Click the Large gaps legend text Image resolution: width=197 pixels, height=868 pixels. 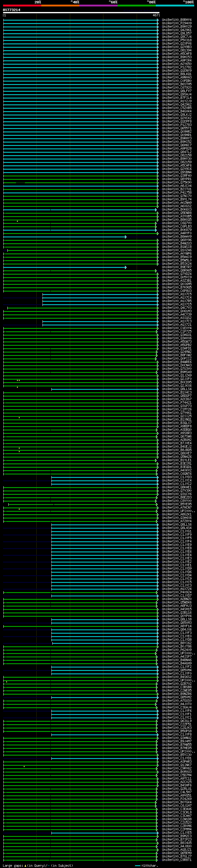click(x=38, y=866)
